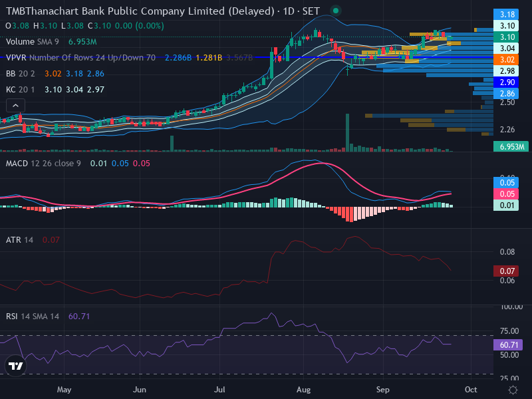Collapse the indicator legend with chevron button

tap(15, 106)
